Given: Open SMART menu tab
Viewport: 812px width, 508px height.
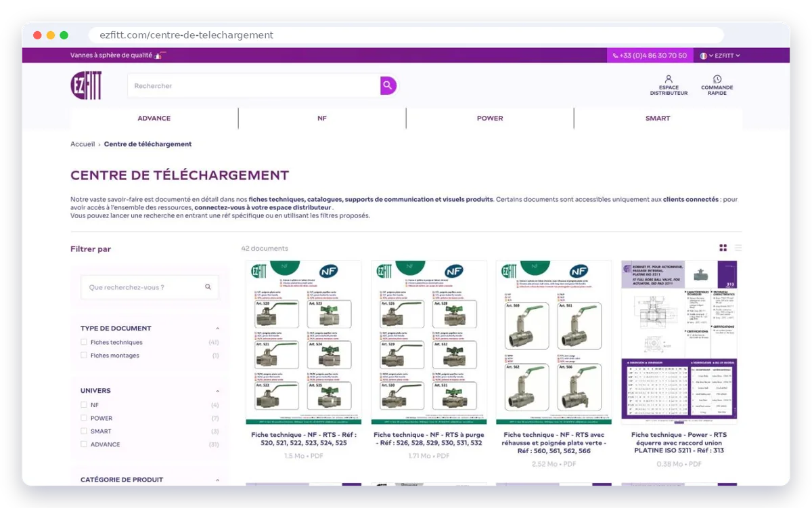Looking at the screenshot, I should tap(658, 118).
